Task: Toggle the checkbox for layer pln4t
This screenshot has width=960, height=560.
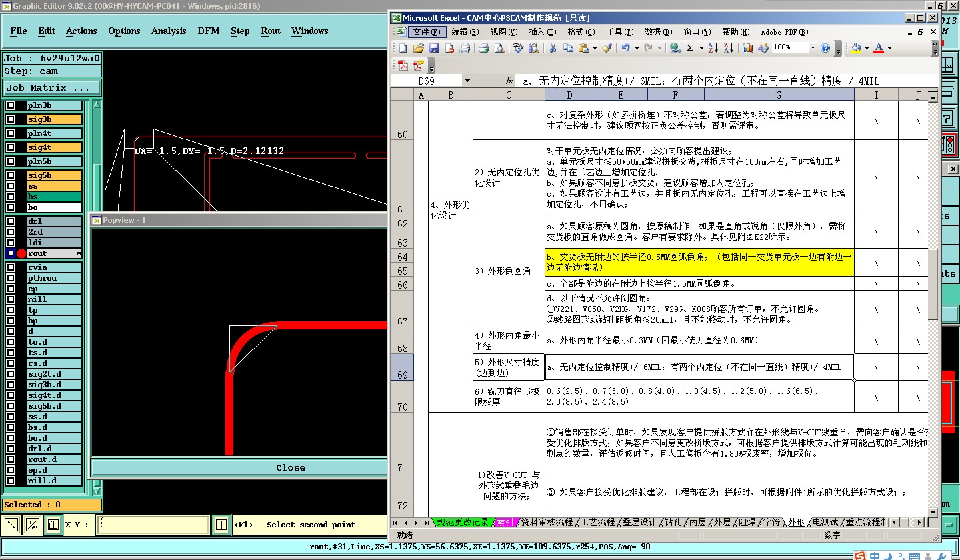Action: click(x=10, y=133)
